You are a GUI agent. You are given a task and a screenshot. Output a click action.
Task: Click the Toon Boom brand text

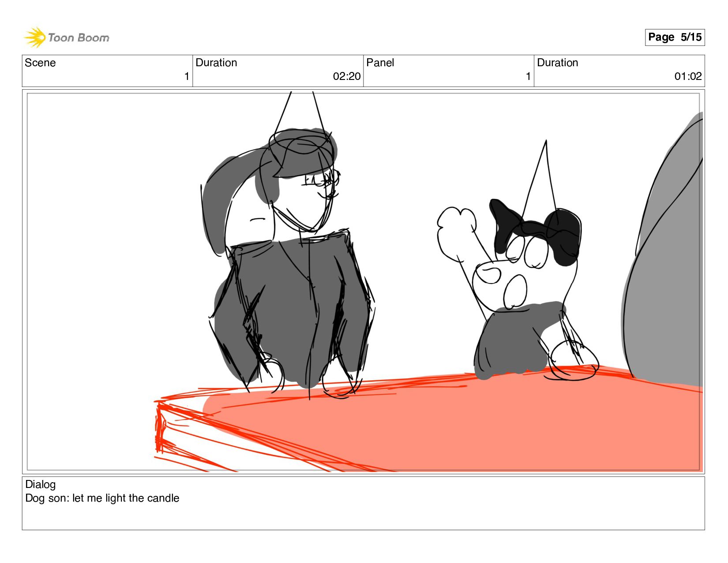click(79, 38)
